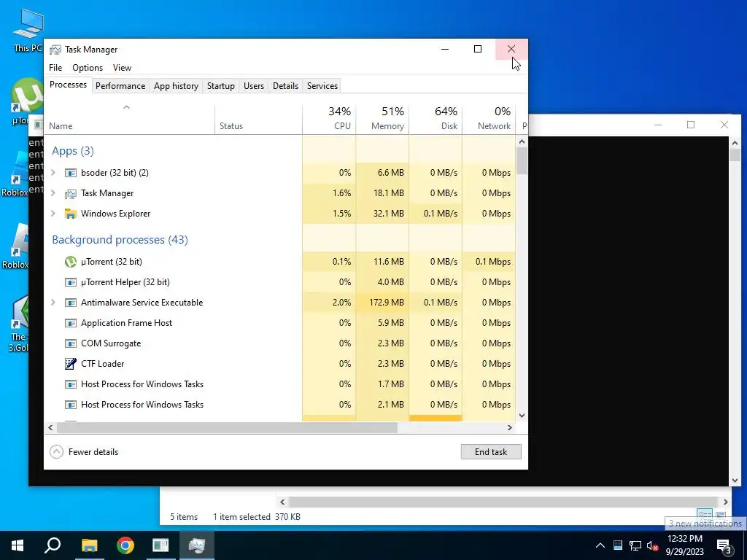The image size is (747, 560).
Task: Expand Antimalware Service Executable row
Action: pos(53,303)
